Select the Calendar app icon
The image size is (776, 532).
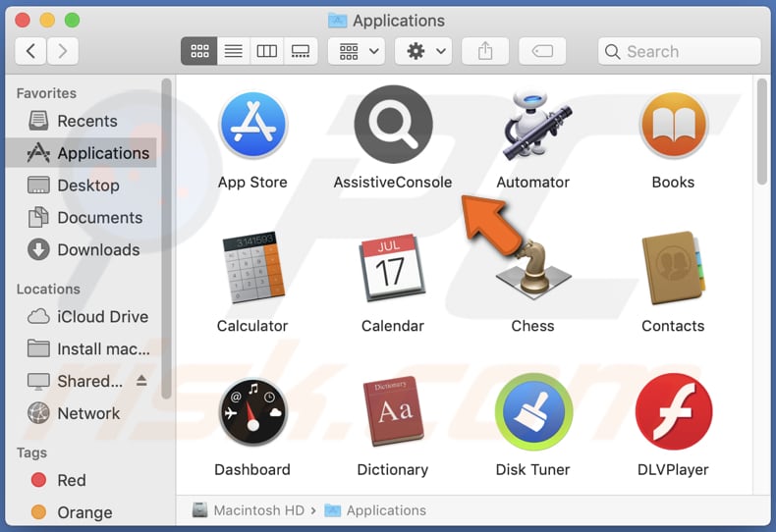392,268
